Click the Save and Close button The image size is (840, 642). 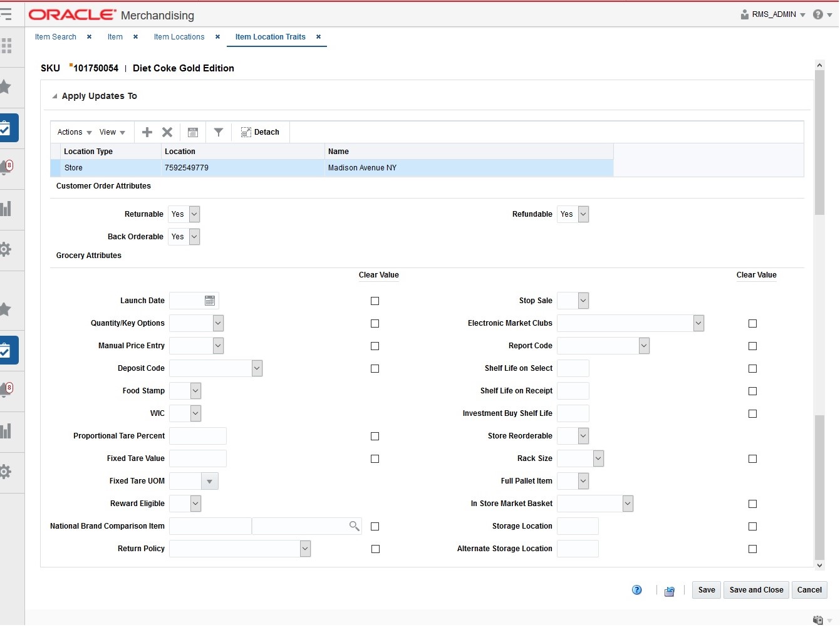755,590
